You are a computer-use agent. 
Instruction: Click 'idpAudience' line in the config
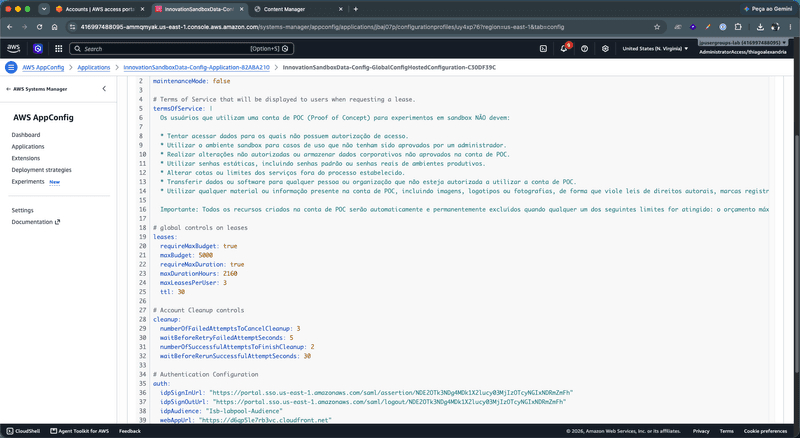(x=221, y=411)
